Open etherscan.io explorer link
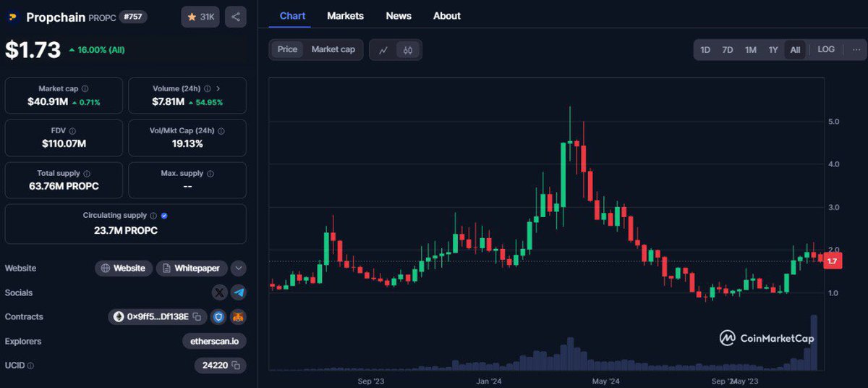Screen dimensions: 868x388 point(215,342)
